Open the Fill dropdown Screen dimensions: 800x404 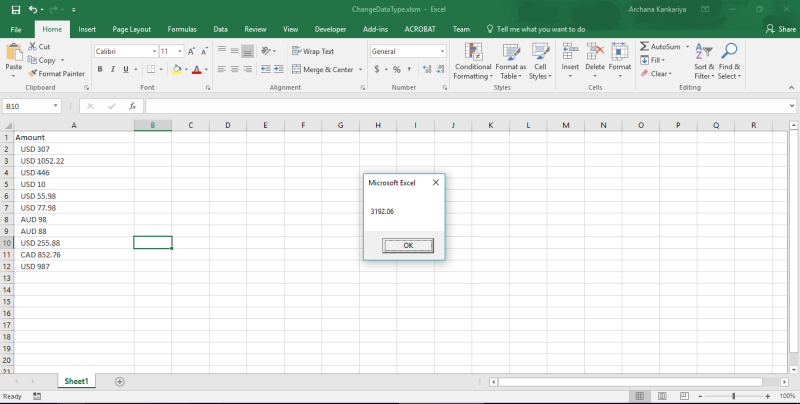tap(653, 60)
